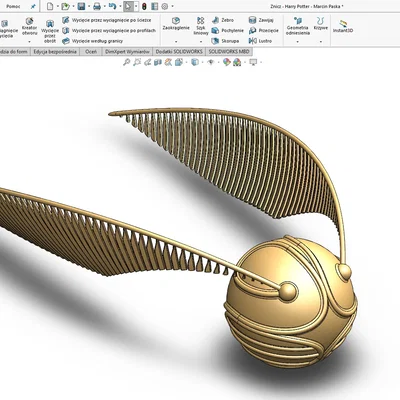The image size is (400, 400).
Task: Select the Skorupa shell tool
Action: (x=225, y=41)
